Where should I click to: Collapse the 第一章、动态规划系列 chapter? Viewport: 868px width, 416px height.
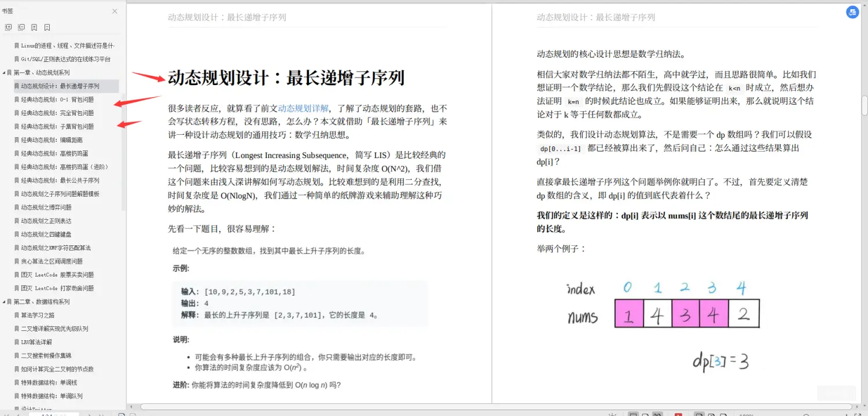coord(4,72)
